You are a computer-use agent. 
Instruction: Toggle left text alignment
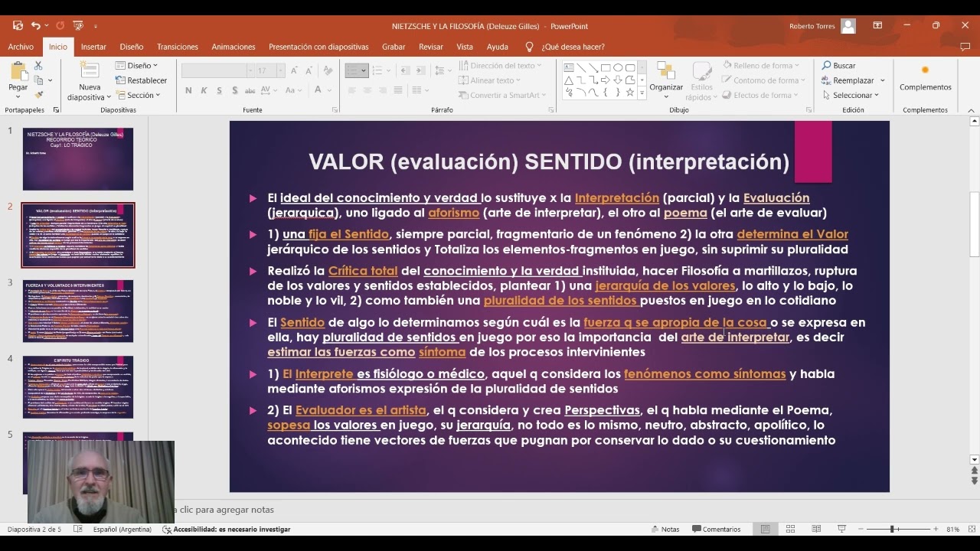coord(352,90)
